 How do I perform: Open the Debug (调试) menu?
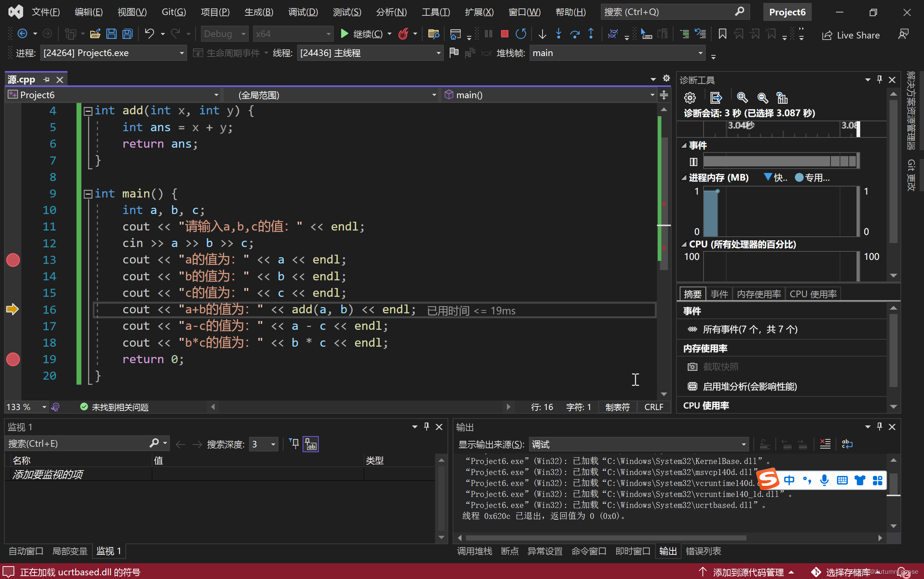coord(303,12)
